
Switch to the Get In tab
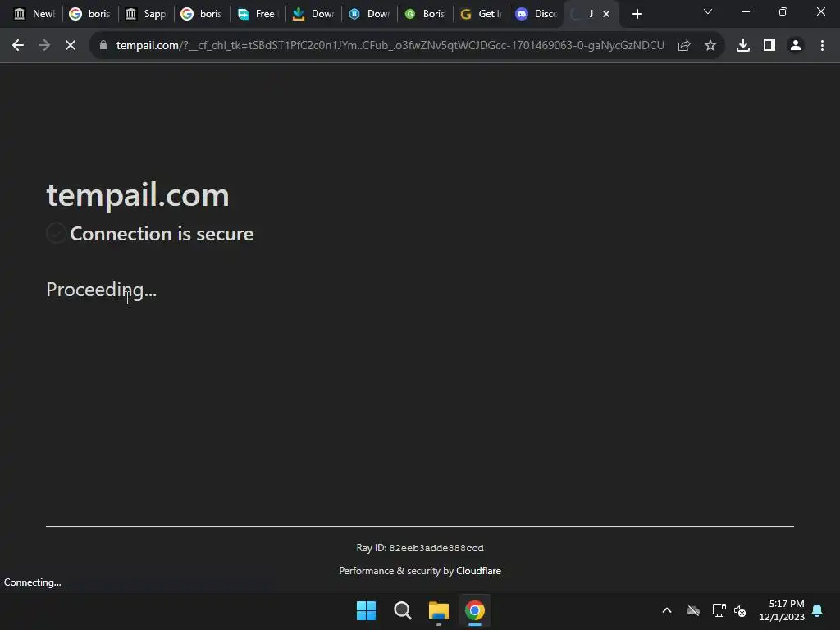tap(479, 14)
